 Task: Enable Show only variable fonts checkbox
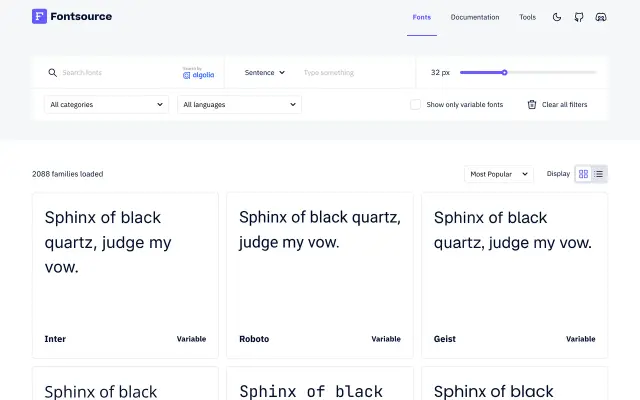pos(416,104)
